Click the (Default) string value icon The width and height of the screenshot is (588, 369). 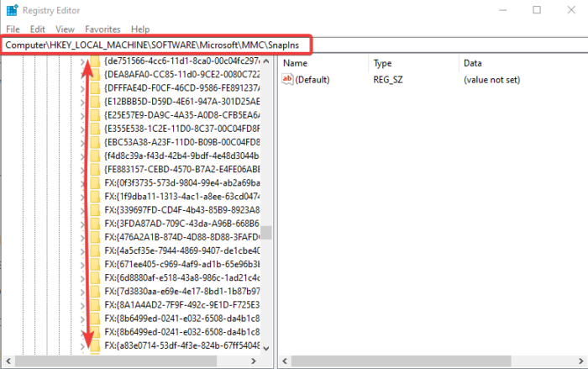287,79
